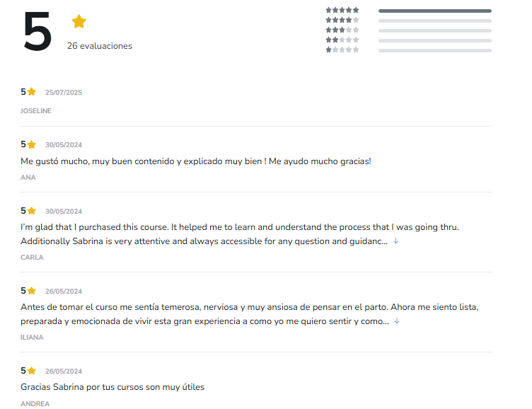Click reviewer name CARLA
532x409 pixels.
point(32,258)
